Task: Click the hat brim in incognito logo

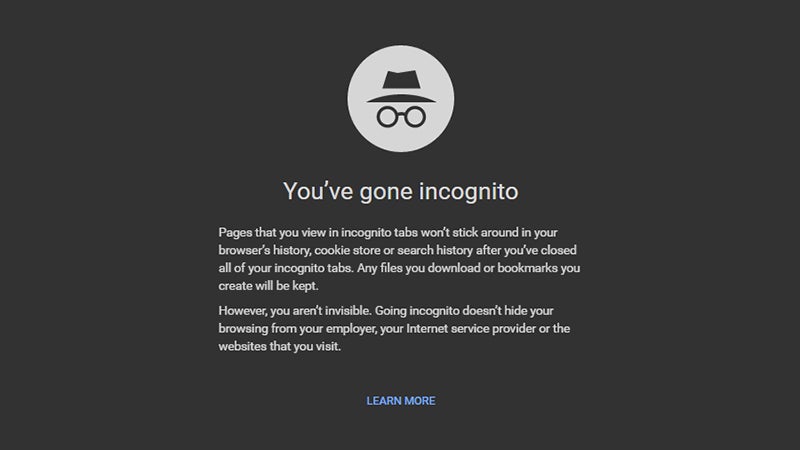Action: pyautogui.click(x=401, y=98)
